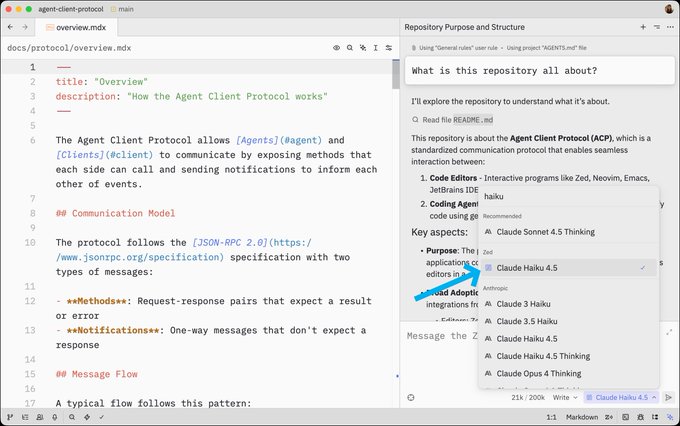Open project search magnifier in status bar
Screen dimensions: 680x426
(x=72, y=417)
